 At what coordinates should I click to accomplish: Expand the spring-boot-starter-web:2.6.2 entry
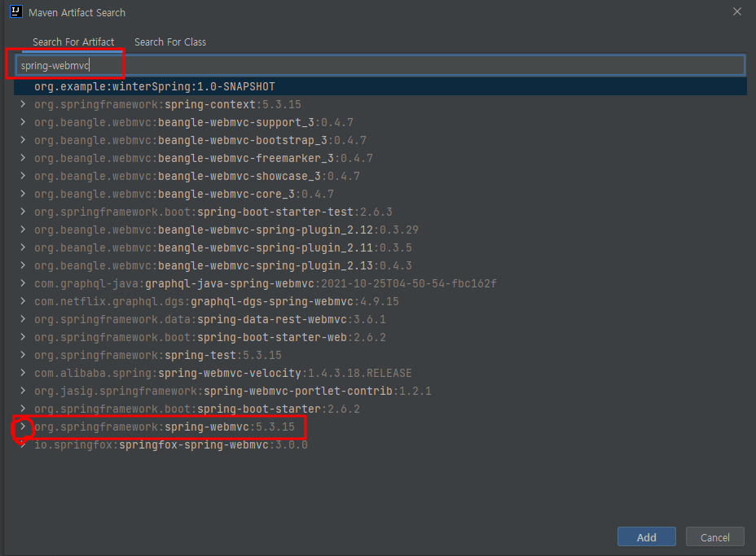pyautogui.click(x=23, y=336)
